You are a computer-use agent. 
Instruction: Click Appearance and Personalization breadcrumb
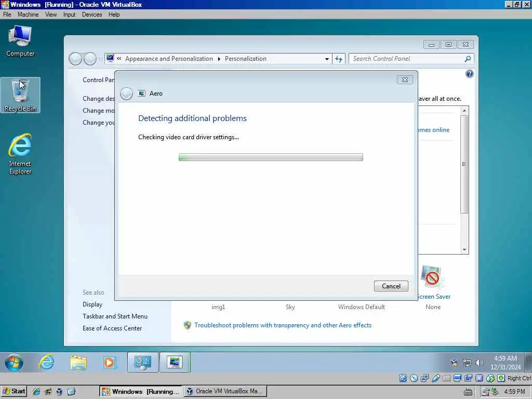pyautogui.click(x=169, y=59)
